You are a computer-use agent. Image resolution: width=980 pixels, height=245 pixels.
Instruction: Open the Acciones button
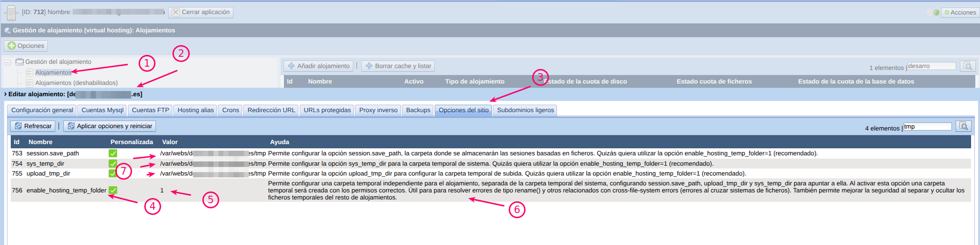click(x=960, y=13)
